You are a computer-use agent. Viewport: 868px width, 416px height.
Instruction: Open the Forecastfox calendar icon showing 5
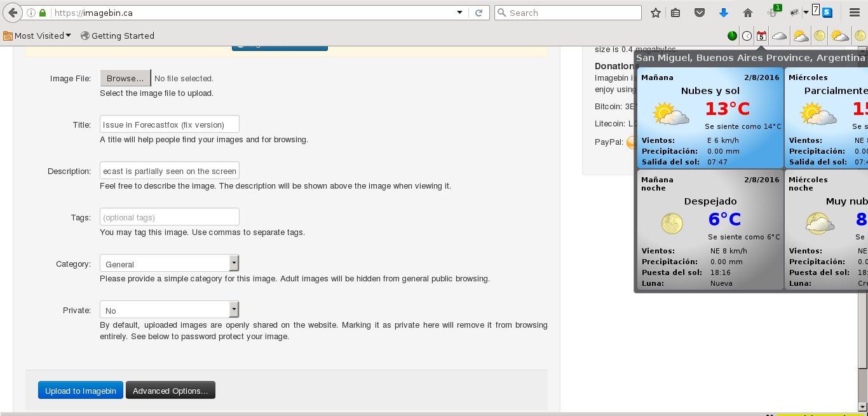pyautogui.click(x=761, y=36)
